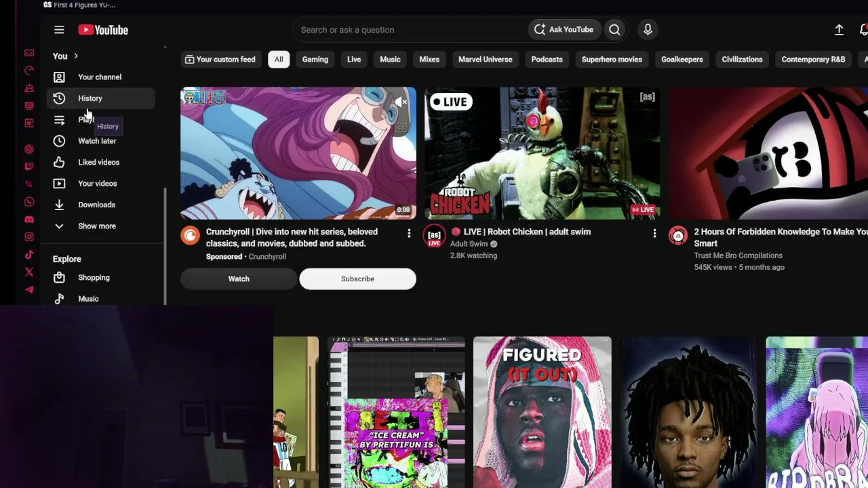Start voice search with the microphone

click(648, 30)
